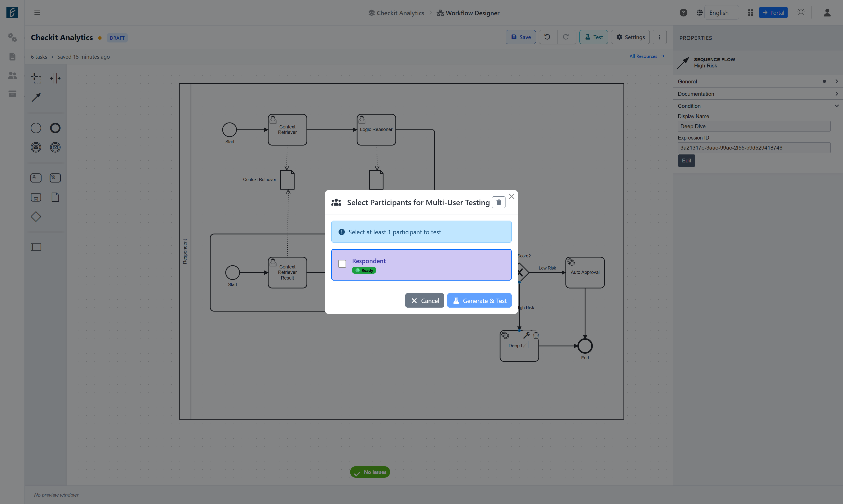Pick the filled message event in palette
Image resolution: width=843 pixels, height=504 pixels.
(x=36, y=147)
